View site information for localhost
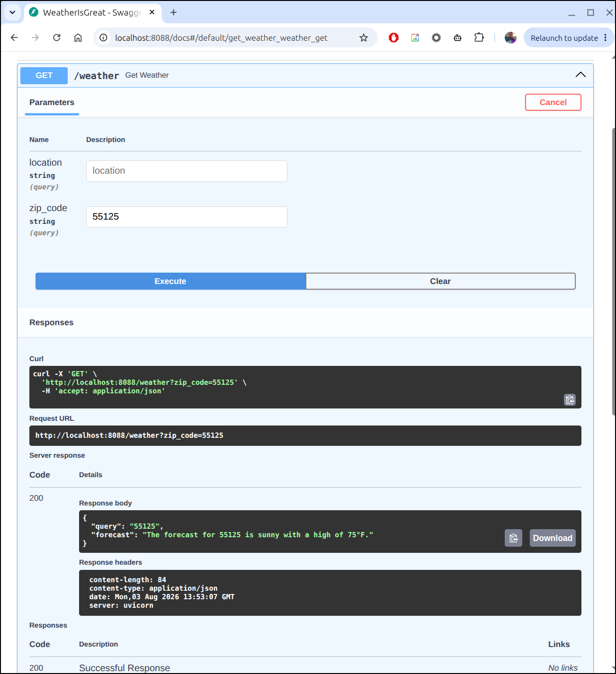 point(104,37)
